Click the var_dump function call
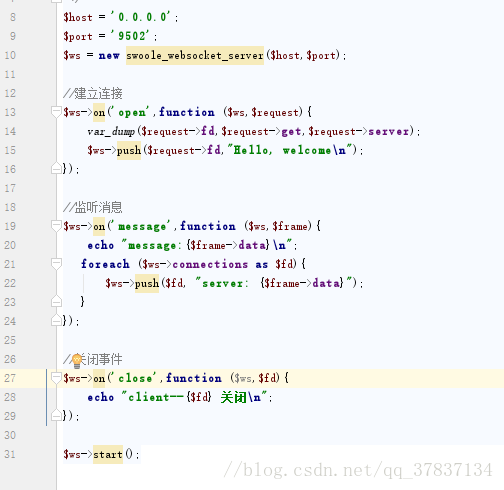This screenshot has height=490, width=504. click(x=111, y=131)
